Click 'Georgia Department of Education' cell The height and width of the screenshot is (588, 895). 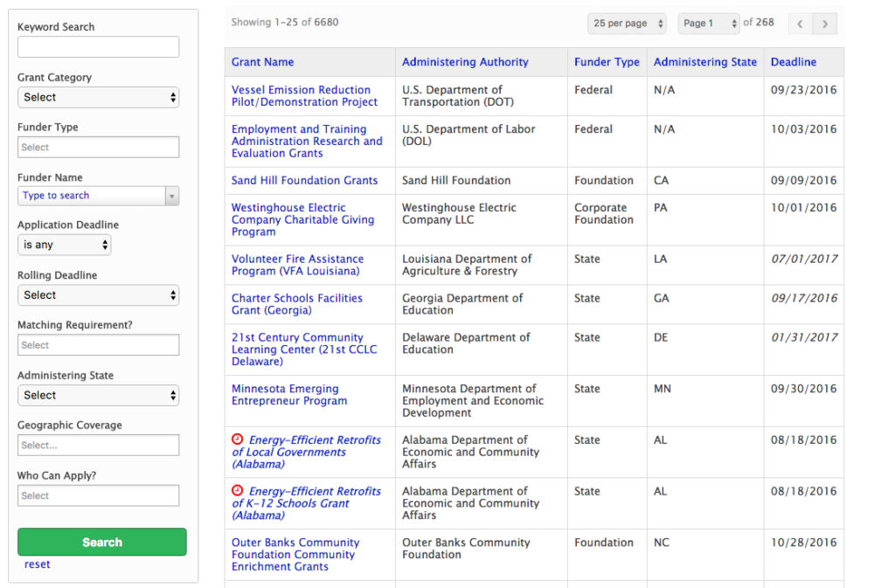coord(462,304)
